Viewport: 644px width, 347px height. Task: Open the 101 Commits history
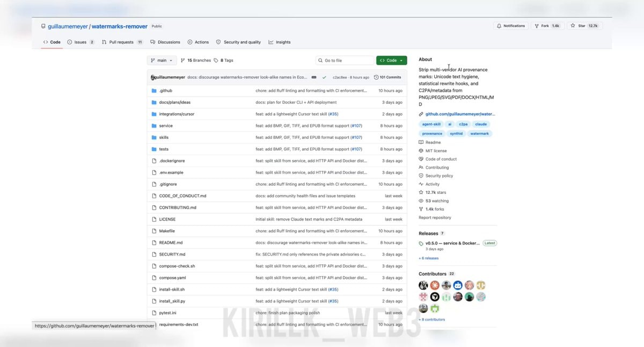click(387, 77)
